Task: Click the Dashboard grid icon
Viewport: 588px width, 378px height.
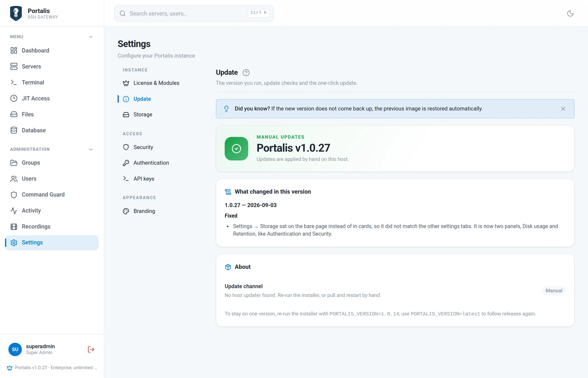Action: [14, 51]
